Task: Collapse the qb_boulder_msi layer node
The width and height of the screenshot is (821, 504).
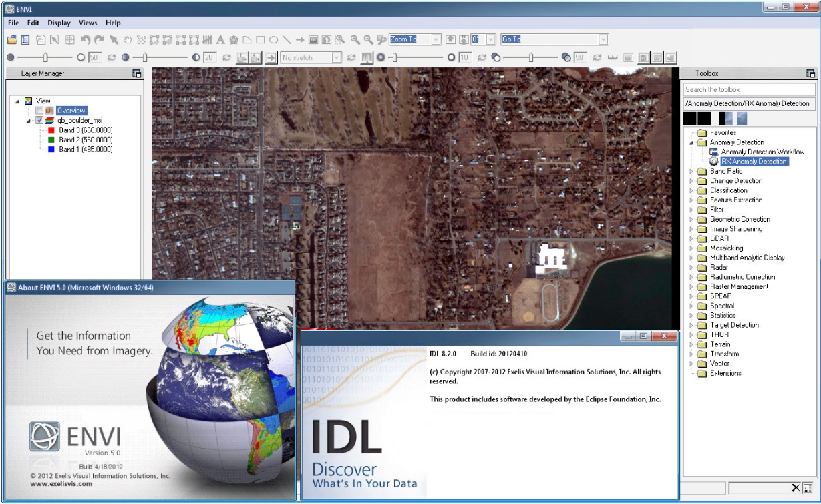Action: 29,121
